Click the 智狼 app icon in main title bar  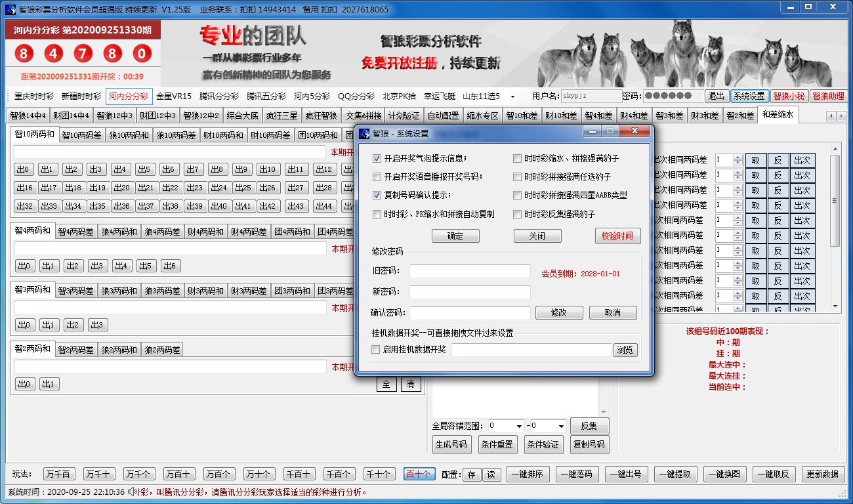[10, 10]
